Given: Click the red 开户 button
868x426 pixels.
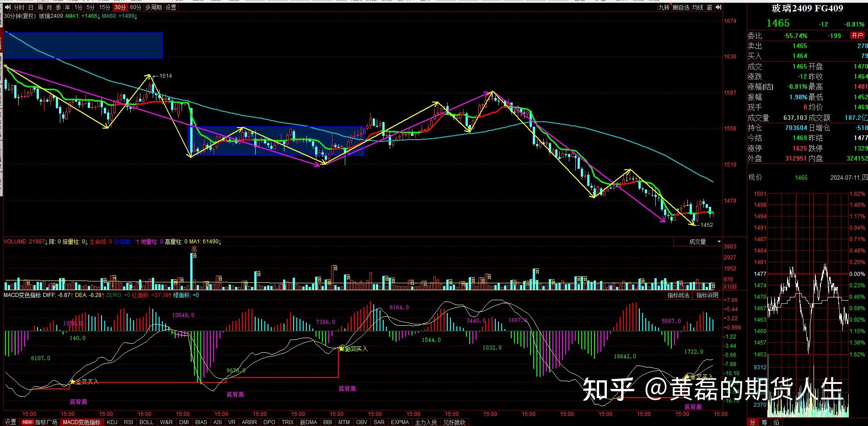Looking at the screenshot, I should click(x=857, y=36).
